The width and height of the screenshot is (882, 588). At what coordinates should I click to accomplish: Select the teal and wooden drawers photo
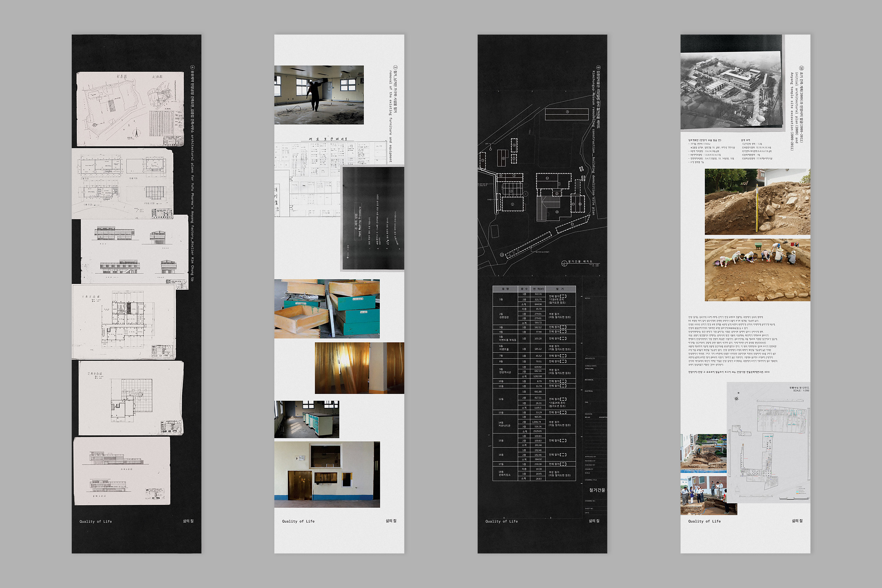(x=327, y=309)
